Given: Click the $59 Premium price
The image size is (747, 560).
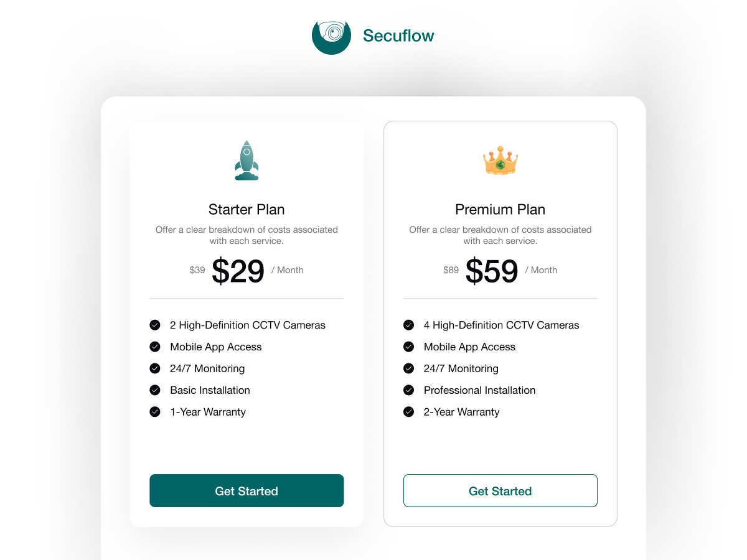Looking at the screenshot, I should click(492, 271).
